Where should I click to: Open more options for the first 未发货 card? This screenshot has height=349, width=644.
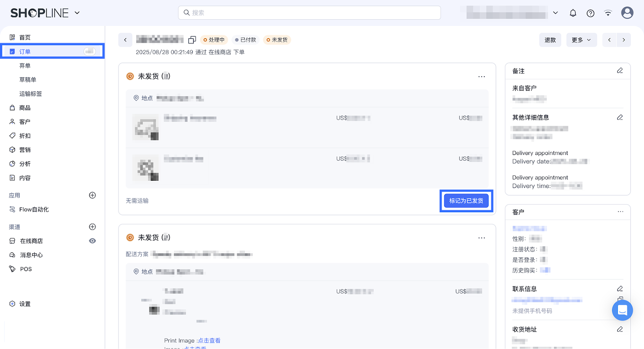tap(482, 76)
